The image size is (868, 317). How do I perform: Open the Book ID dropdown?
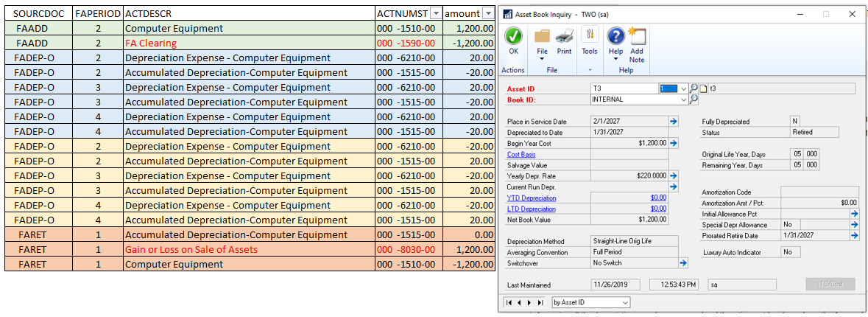[x=684, y=99]
